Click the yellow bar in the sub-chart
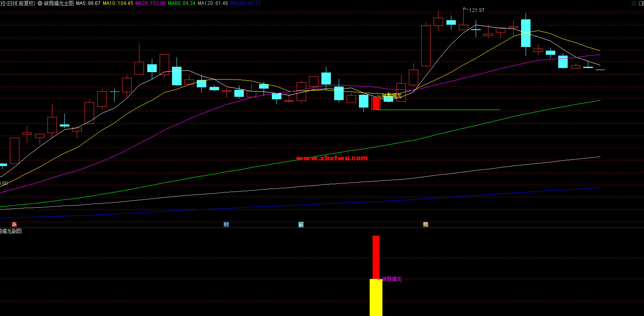The width and height of the screenshot is (644, 316). [x=376, y=297]
